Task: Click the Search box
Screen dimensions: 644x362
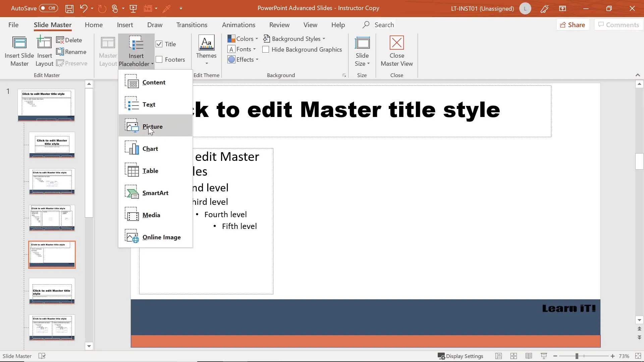Action: coord(378,25)
